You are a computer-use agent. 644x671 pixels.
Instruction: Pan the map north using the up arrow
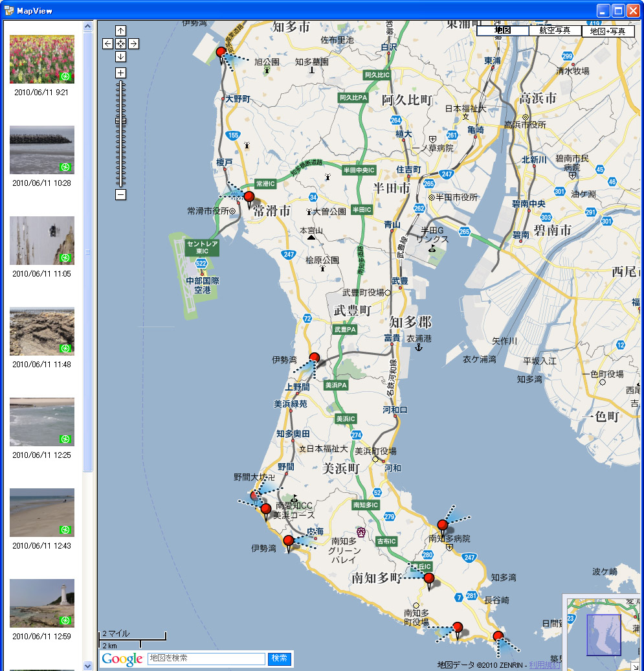[120, 30]
